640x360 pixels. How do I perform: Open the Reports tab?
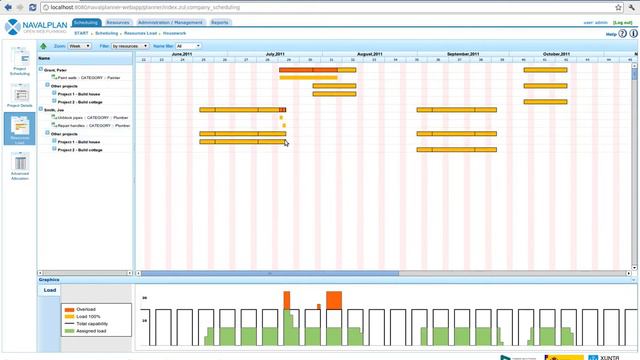click(x=220, y=22)
